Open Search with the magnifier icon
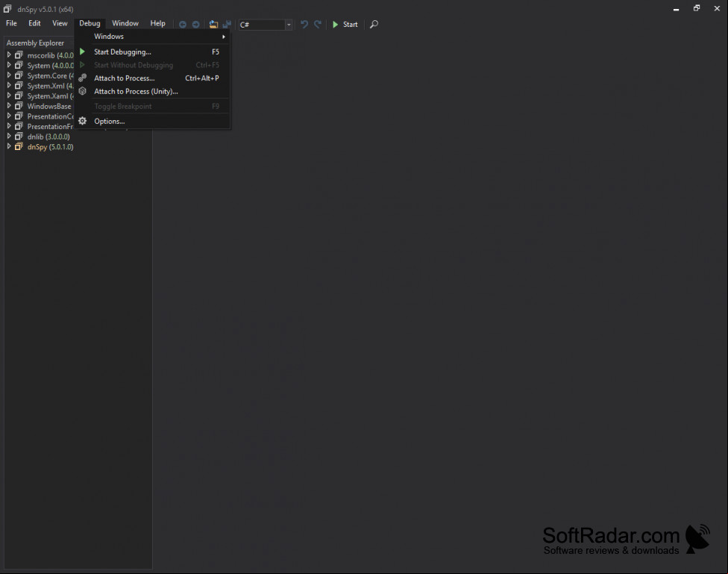The height and width of the screenshot is (574, 728). click(374, 24)
